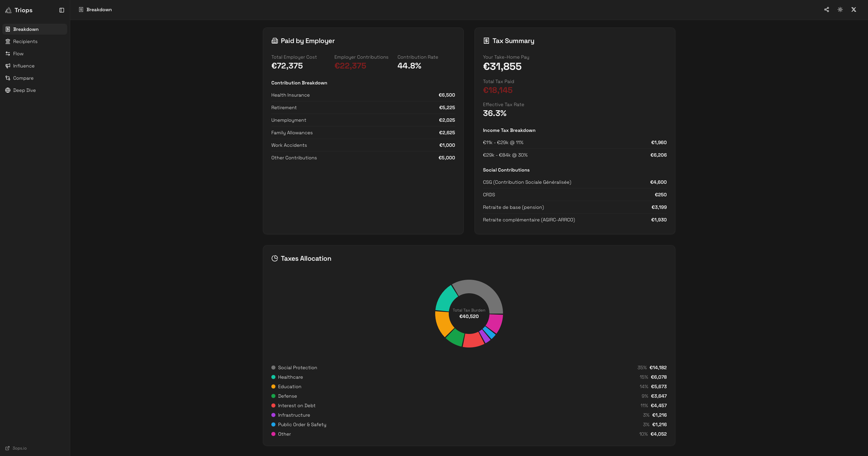Click the Triops logo icon
Image resolution: width=868 pixels, height=456 pixels.
(8, 10)
